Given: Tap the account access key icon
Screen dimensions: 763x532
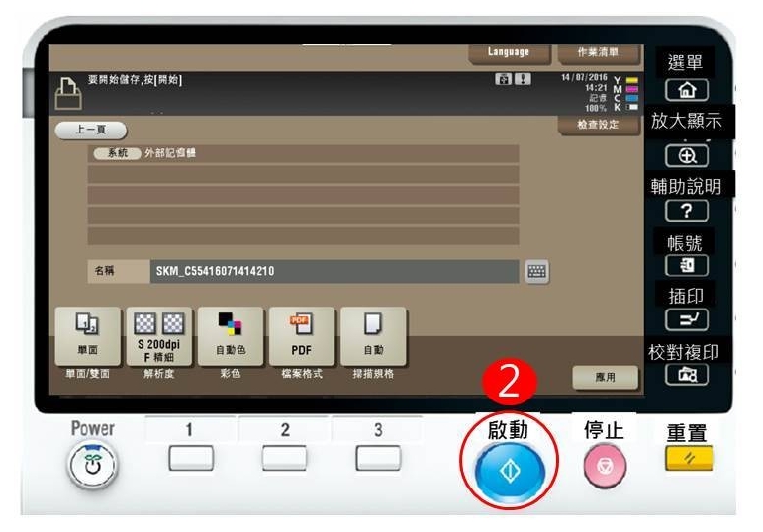Looking at the screenshot, I should [x=687, y=266].
